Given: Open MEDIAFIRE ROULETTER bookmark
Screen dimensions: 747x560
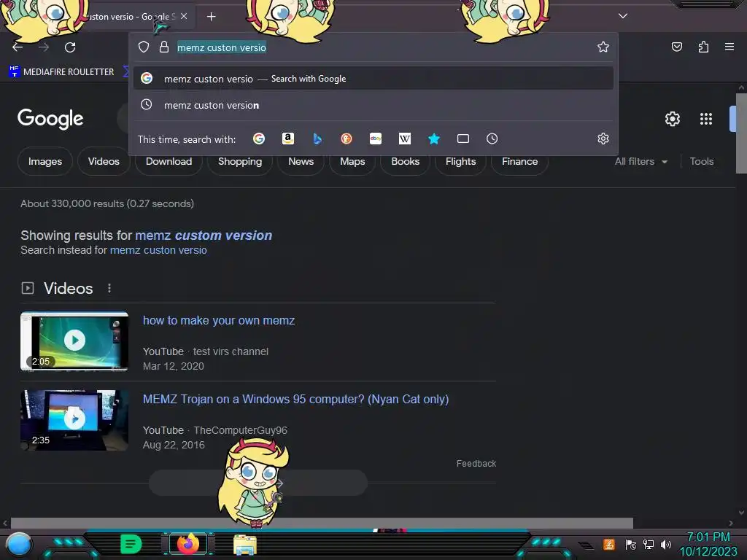Looking at the screenshot, I should tap(61, 72).
